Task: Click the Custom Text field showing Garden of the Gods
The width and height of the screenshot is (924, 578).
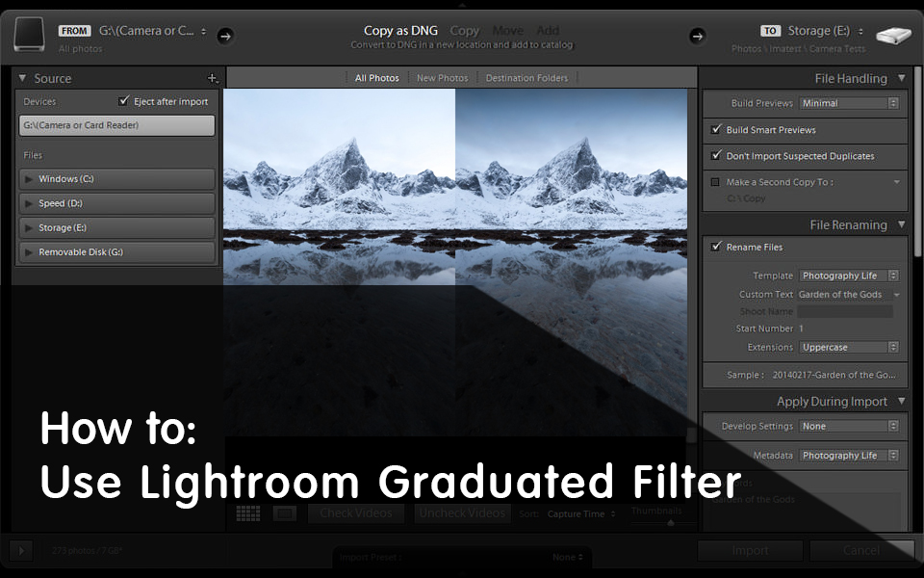Action: [x=844, y=294]
